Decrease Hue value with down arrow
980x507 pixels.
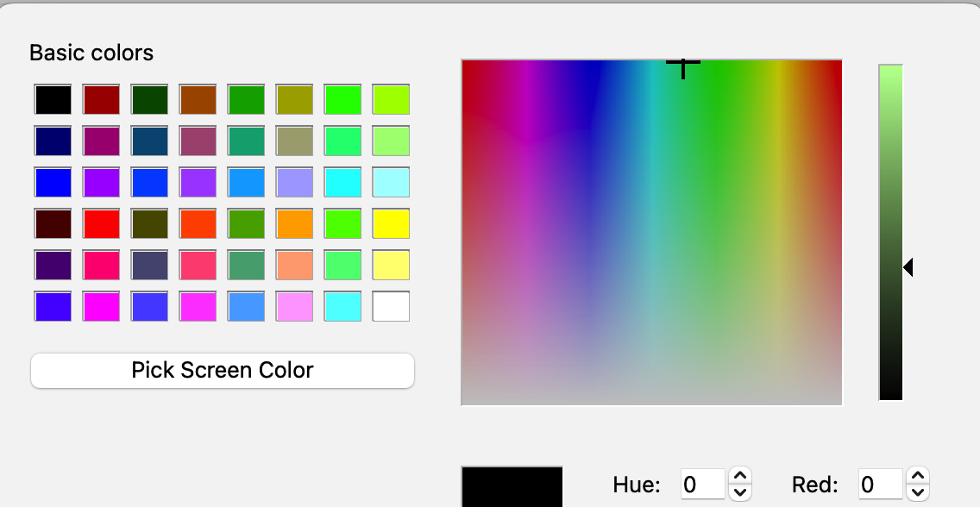740,492
